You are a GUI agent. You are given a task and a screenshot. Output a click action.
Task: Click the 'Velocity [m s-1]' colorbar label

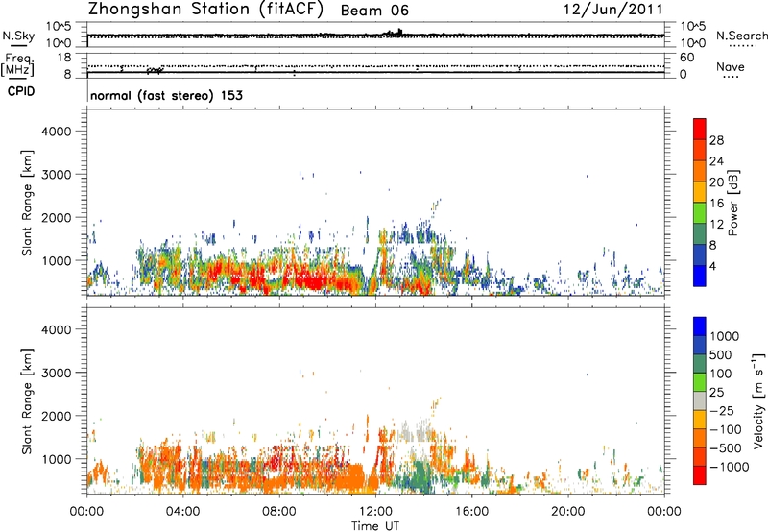click(758, 400)
